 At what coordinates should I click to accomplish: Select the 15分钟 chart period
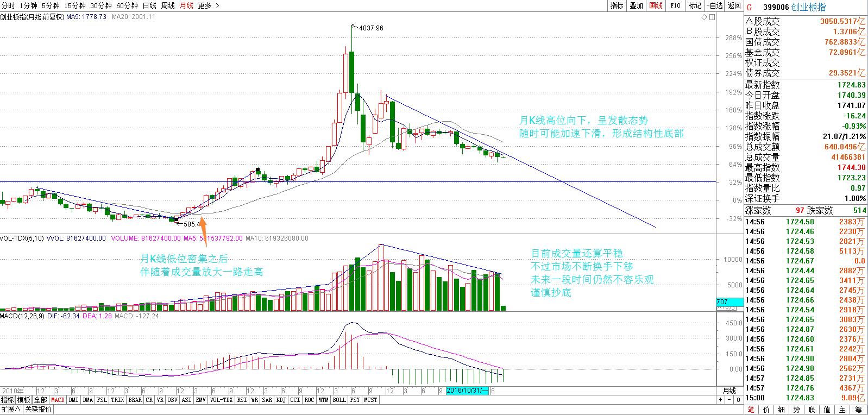pyautogui.click(x=74, y=5)
